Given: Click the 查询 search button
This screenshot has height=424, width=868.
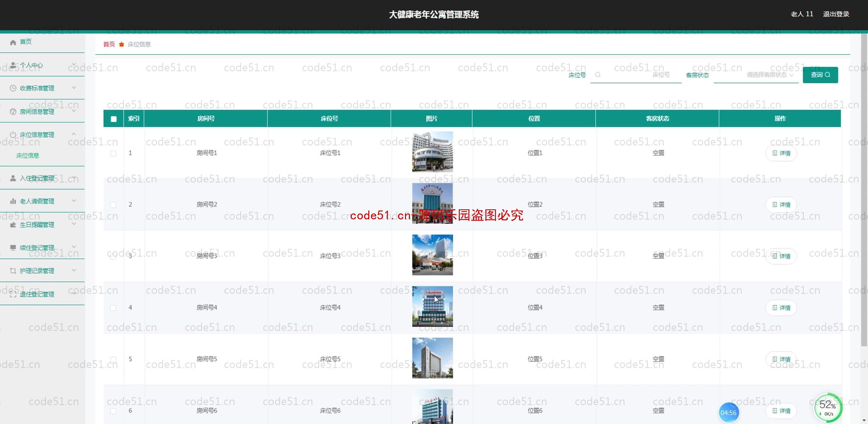Looking at the screenshot, I should [x=820, y=75].
